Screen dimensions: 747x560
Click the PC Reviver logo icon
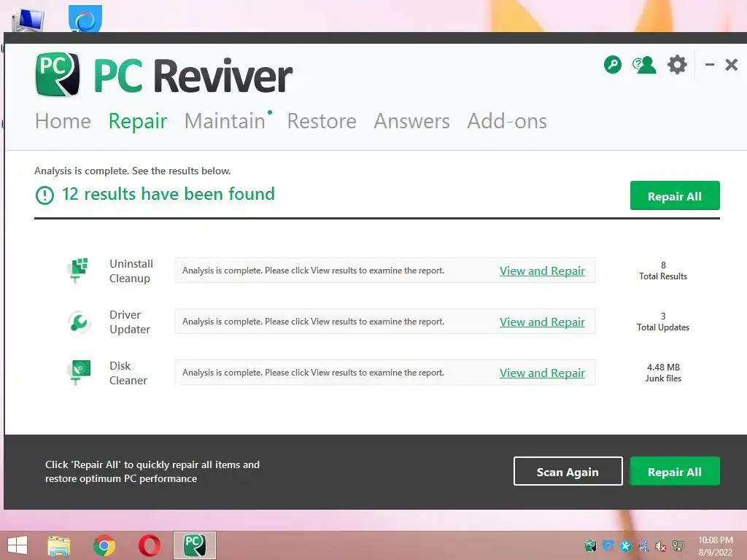(x=57, y=74)
